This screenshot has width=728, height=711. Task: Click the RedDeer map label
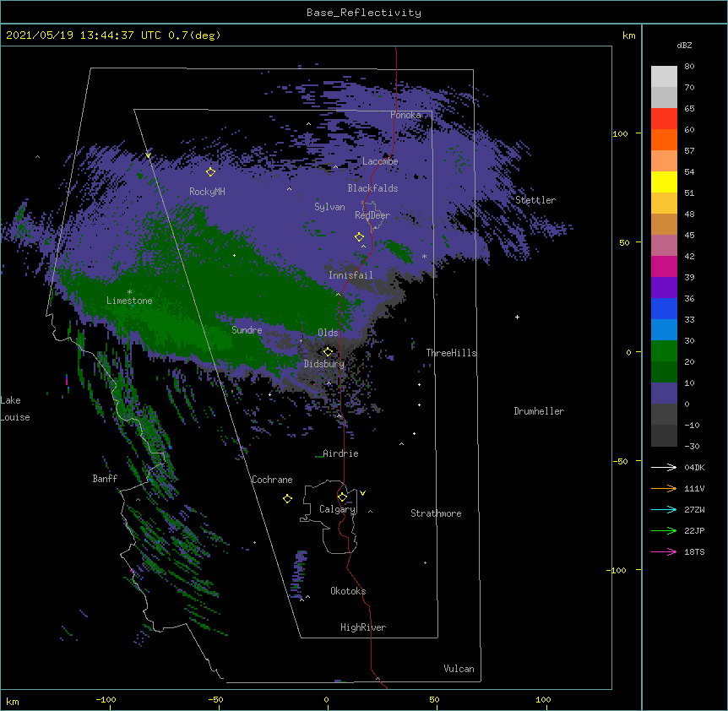(x=372, y=215)
